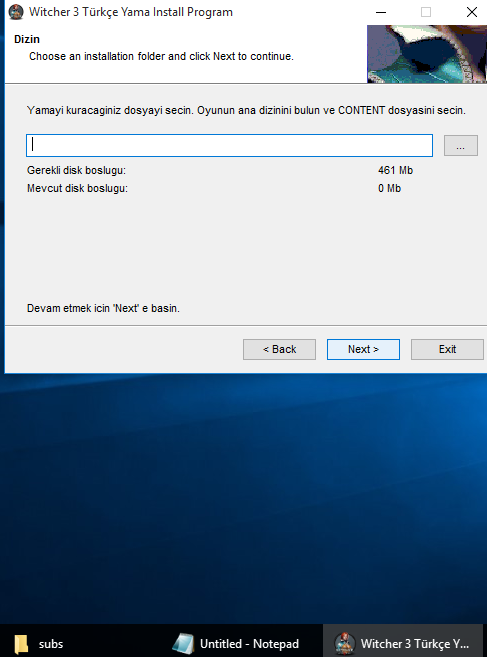This screenshot has height=657, width=487.
Task: Click into the installation folder path field
Action: [x=229, y=145]
